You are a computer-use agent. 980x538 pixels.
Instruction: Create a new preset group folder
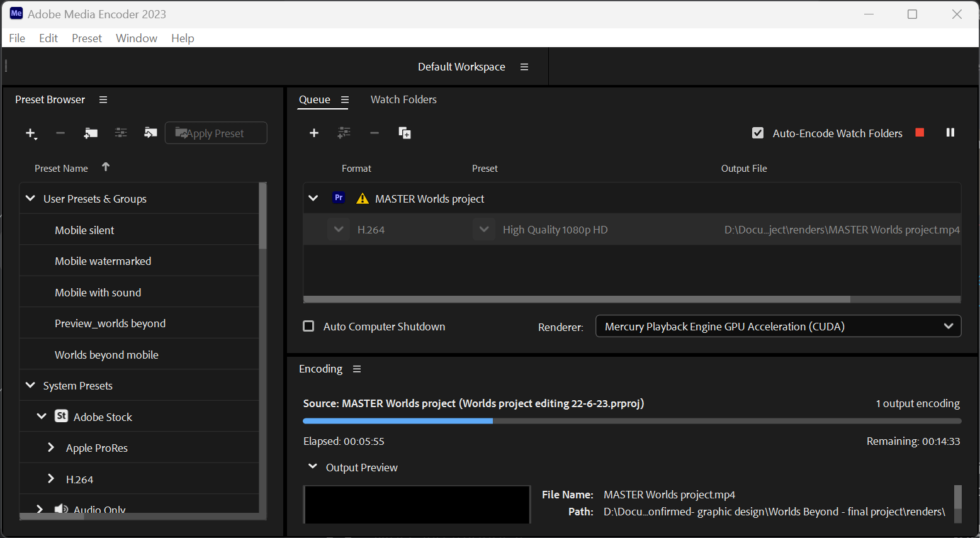91,133
